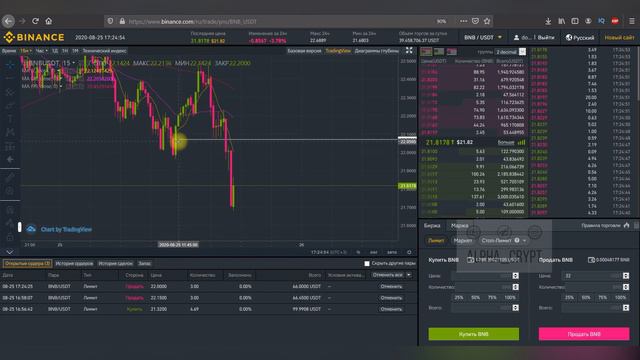Screen dimensions: 640x360
Task: Toggle the Hide other pairs checkbox
Action: (367, 264)
